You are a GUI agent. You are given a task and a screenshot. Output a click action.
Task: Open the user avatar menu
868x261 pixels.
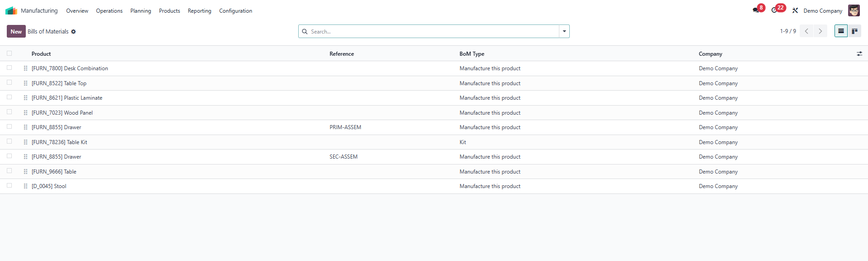click(x=854, y=10)
